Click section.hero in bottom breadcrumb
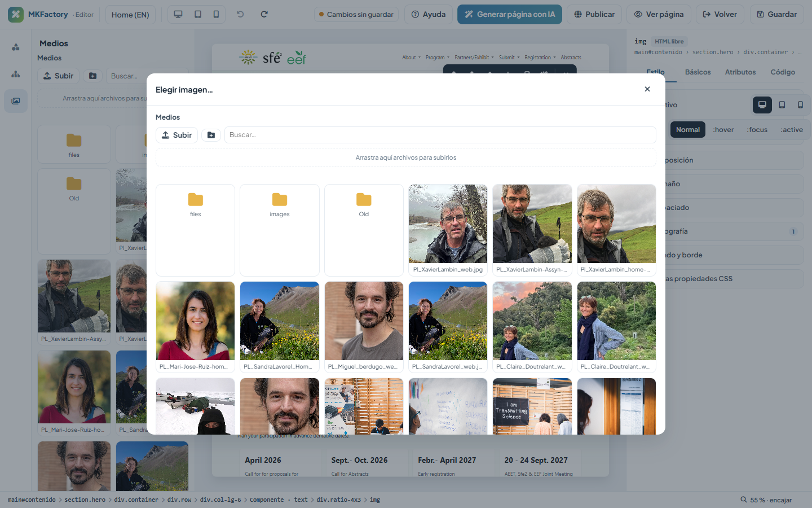The height and width of the screenshot is (508, 812). pos(85,500)
